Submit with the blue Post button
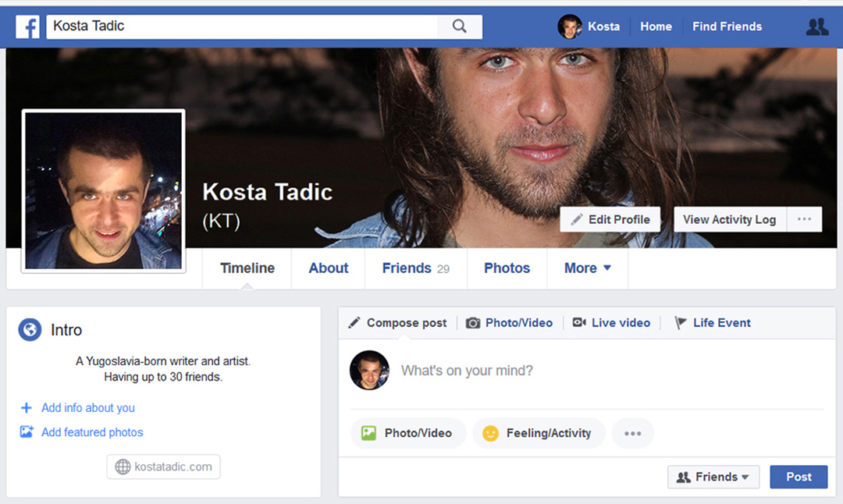843x504 pixels. 799,477
